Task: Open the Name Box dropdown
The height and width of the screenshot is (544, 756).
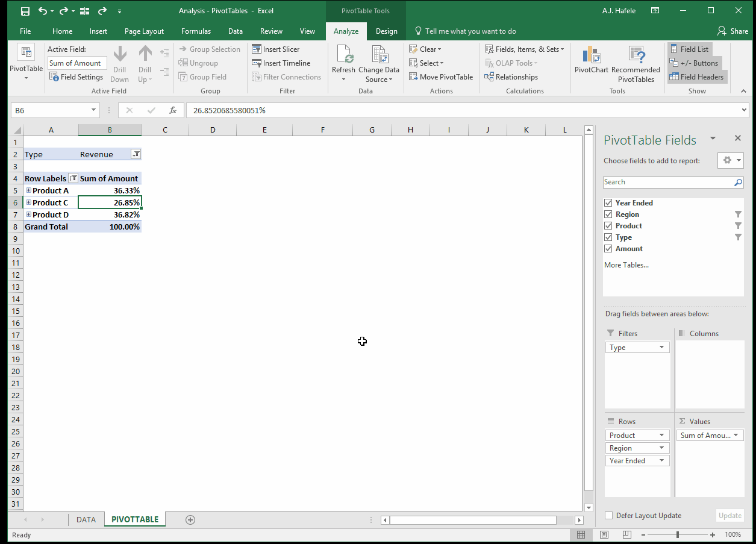Action: [x=94, y=111]
